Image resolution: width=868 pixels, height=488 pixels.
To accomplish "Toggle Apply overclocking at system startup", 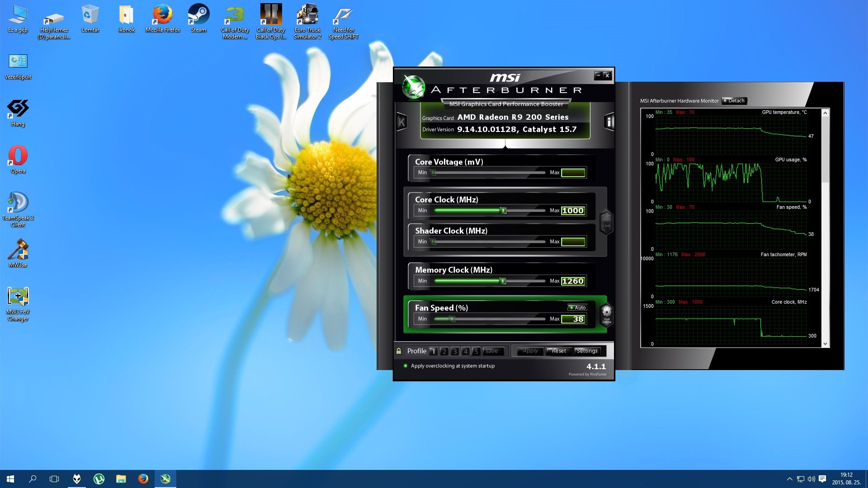I will click(x=449, y=366).
